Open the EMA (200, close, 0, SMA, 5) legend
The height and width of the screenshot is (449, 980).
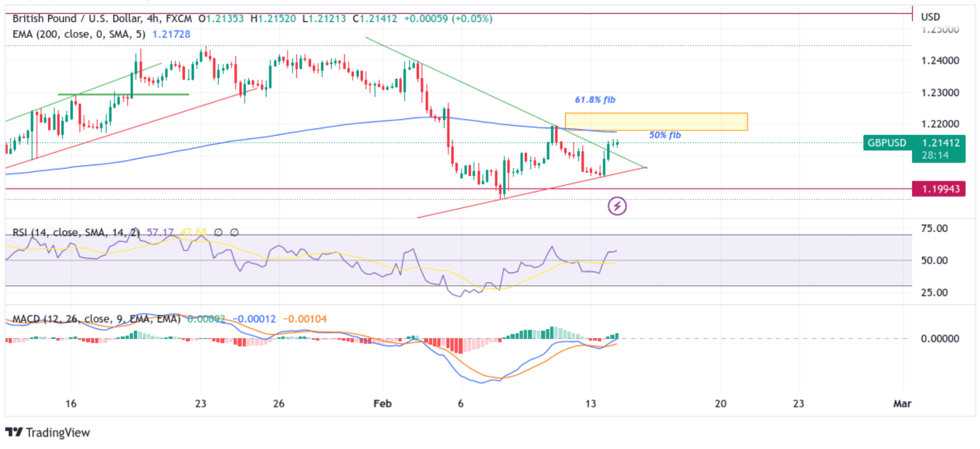(x=79, y=34)
